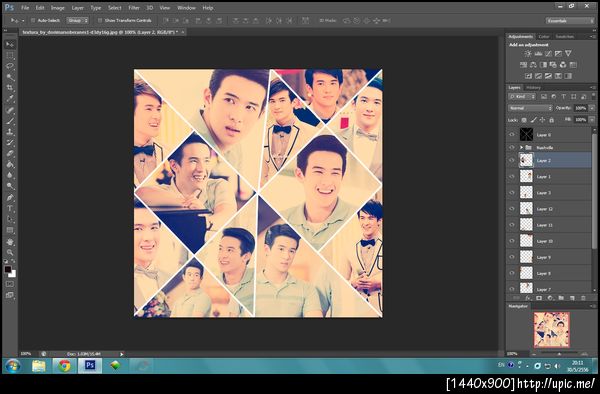Toggle visibility of Layer 9

(512, 257)
